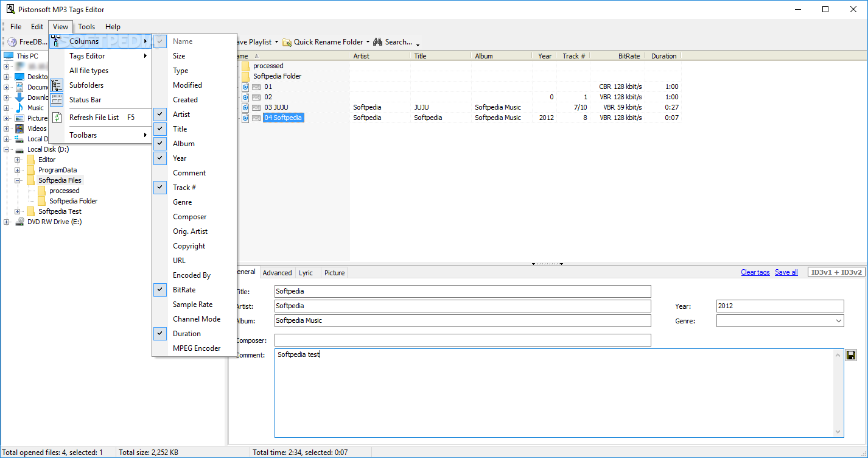868x458 pixels.
Task: Click the save icon beside Comment box
Action: [851, 355]
